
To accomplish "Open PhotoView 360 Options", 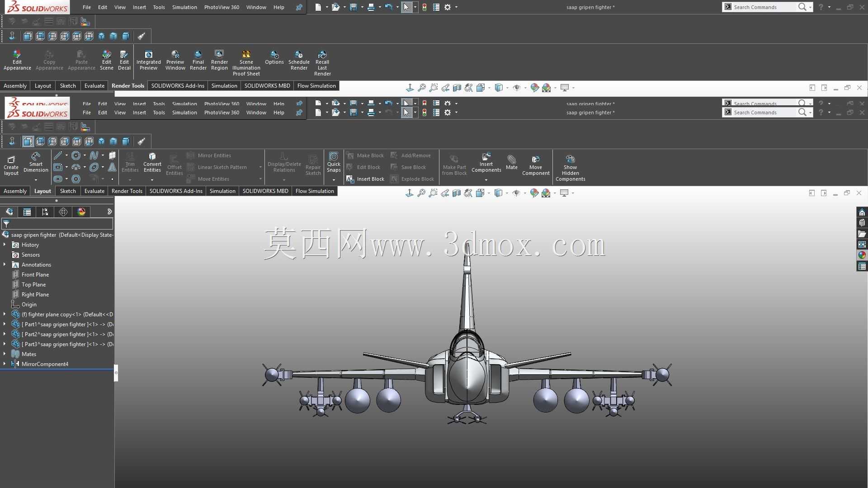I will [x=274, y=58].
